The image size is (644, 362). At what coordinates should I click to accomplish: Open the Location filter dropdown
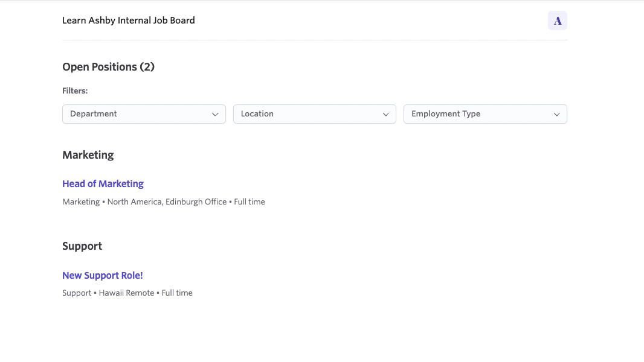pos(315,114)
